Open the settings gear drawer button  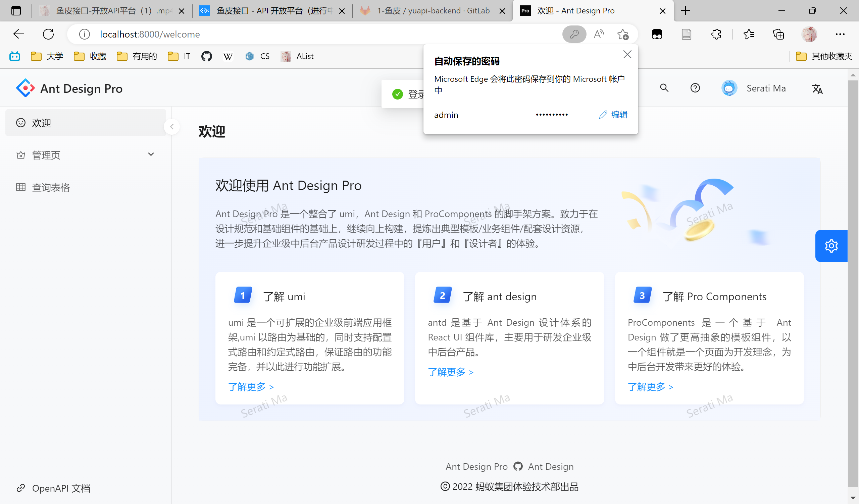[x=831, y=246]
